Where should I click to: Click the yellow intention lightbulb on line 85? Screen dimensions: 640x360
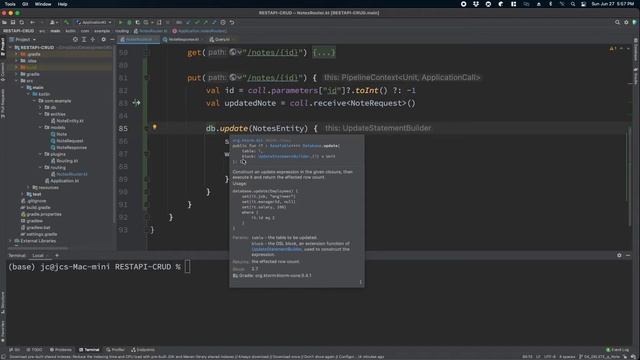pos(154,127)
